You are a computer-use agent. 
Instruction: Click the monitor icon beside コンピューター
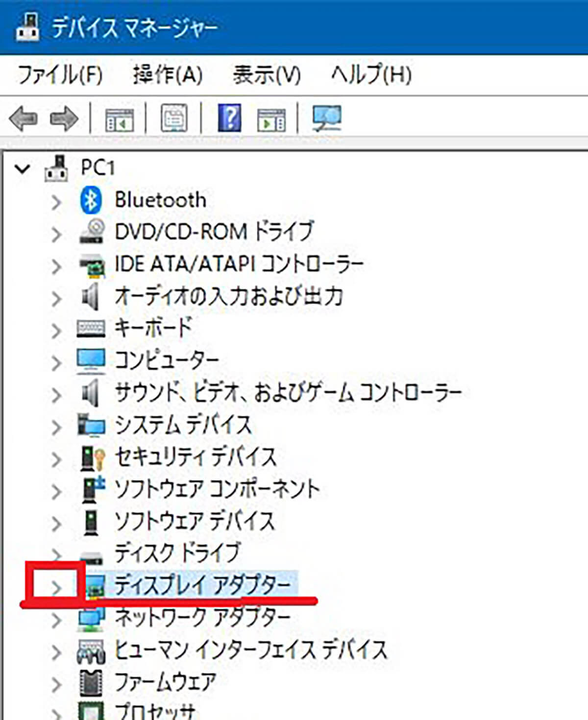point(91,361)
